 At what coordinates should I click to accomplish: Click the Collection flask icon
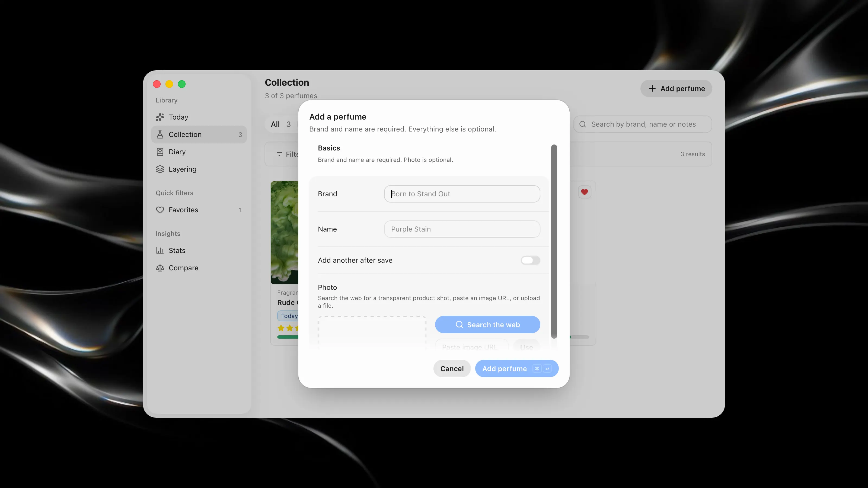(160, 134)
